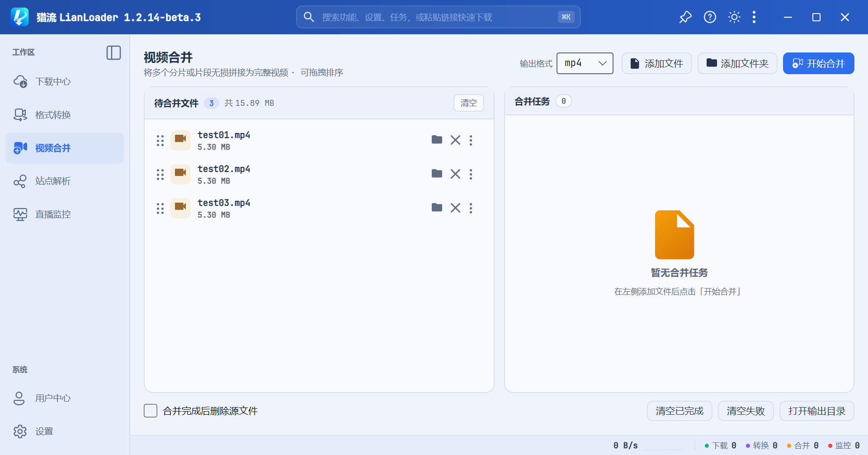Open 用户中心 in sidebar

click(65, 398)
